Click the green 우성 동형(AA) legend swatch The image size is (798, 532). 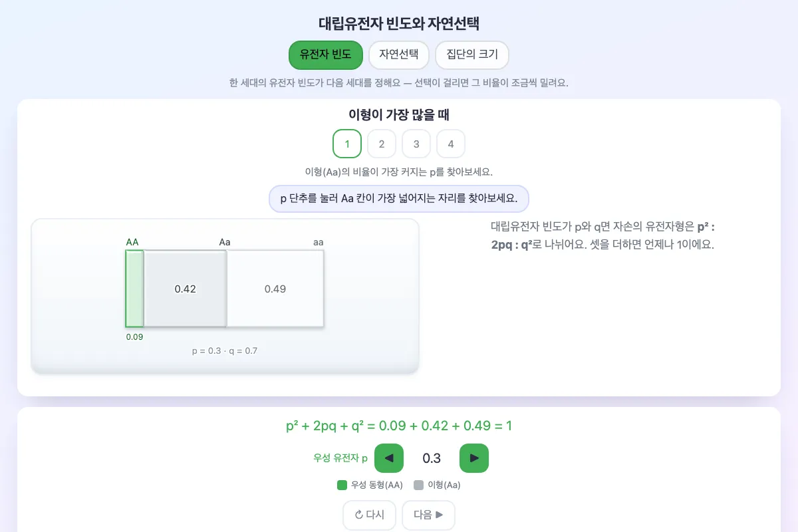pos(342,485)
